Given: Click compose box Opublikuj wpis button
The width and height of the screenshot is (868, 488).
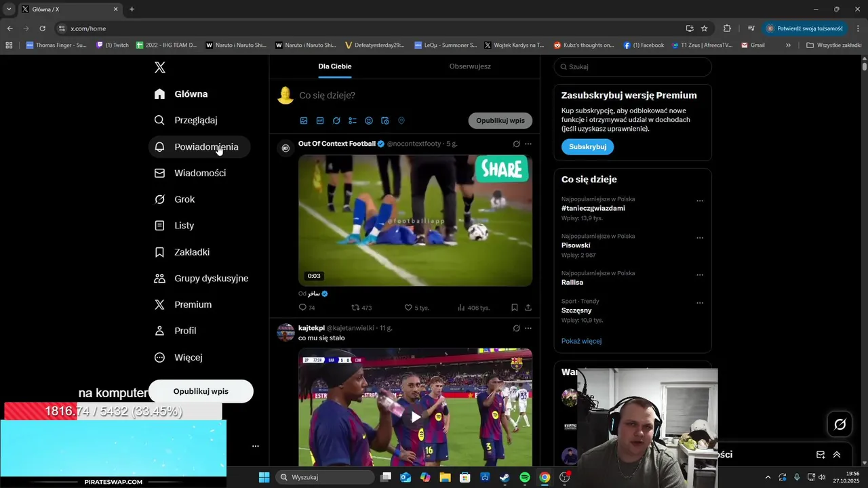Looking at the screenshot, I should click(x=500, y=121).
